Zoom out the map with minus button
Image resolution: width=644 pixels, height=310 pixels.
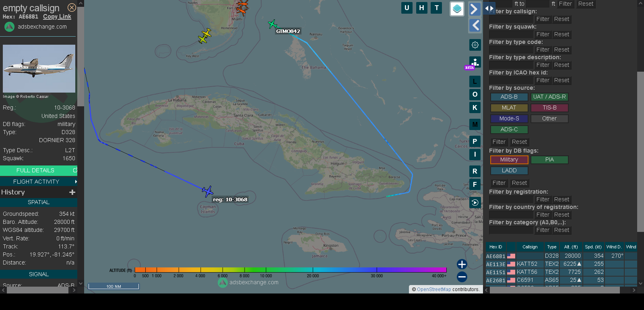click(462, 277)
